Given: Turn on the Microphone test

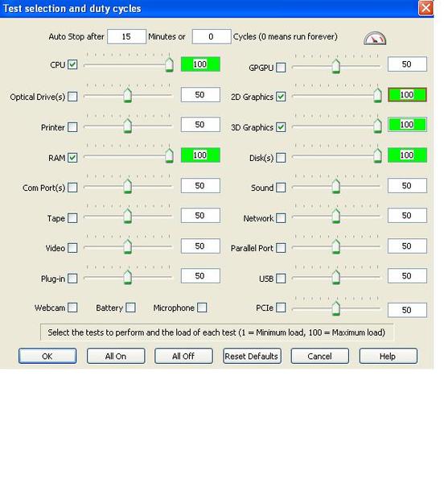Looking at the screenshot, I should [202, 308].
